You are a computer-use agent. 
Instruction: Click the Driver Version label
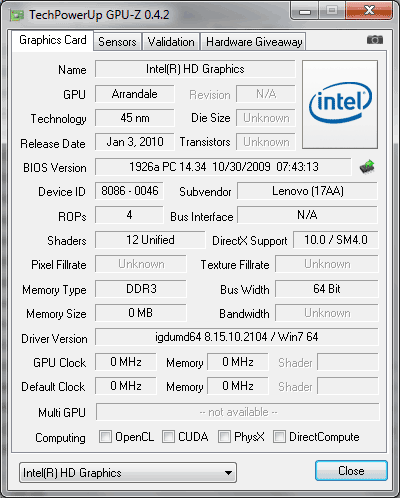tap(54, 339)
